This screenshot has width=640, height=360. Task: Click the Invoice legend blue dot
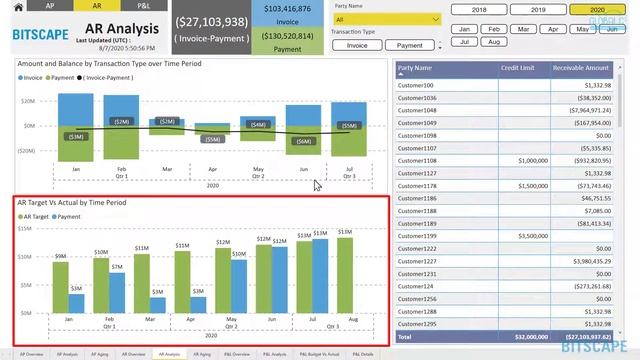(20, 78)
